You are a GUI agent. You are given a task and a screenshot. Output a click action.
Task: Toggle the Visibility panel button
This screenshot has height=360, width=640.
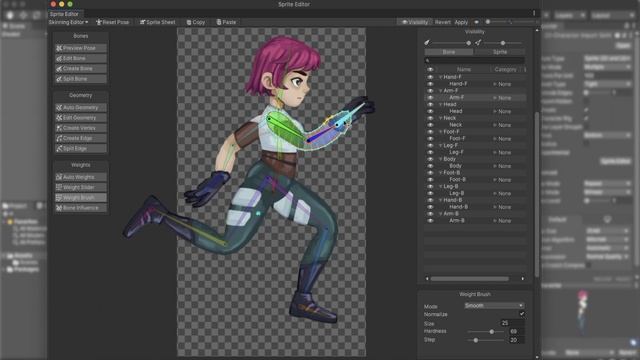click(x=414, y=22)
